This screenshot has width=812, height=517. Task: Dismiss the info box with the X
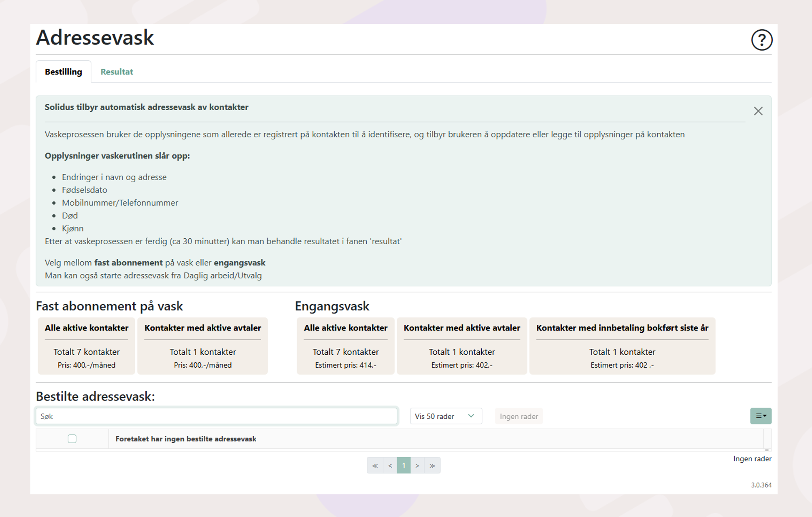[x=758, y=111]
